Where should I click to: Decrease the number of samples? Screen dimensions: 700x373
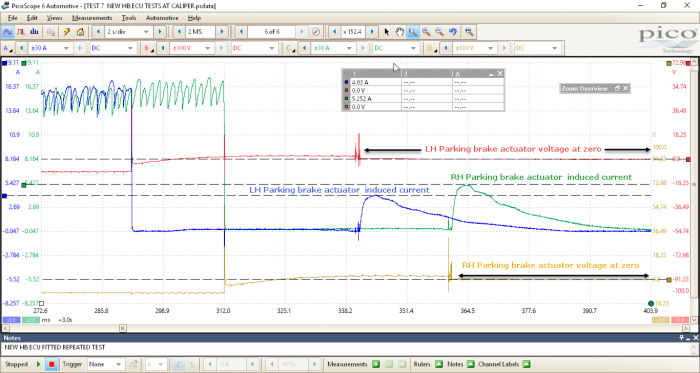pos(179,32)
